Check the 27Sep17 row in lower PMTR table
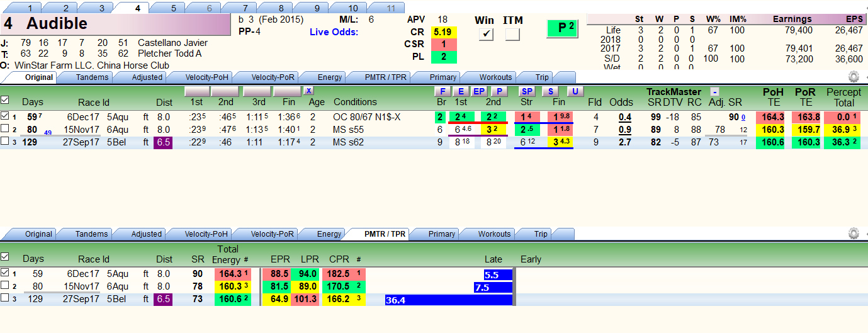This screenshot has height=333, width=868. pos(5,298)
